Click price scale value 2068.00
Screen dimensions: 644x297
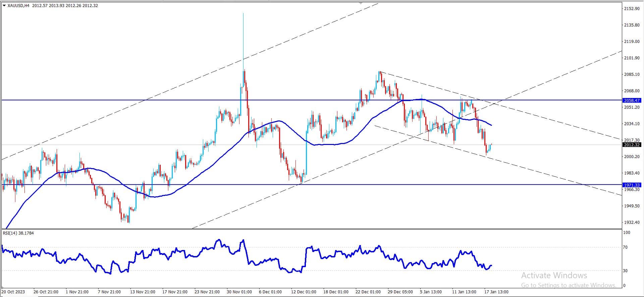point(632,91)
